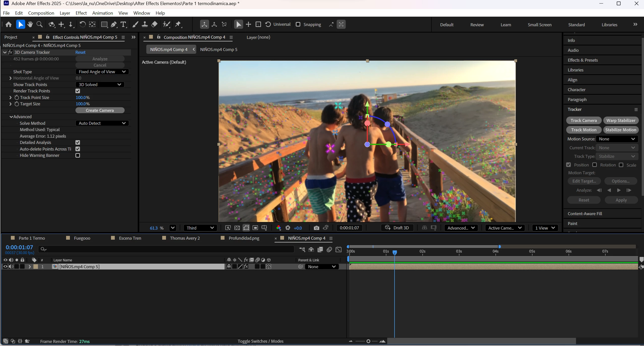Select the Clone Stamp tool
Screen dimensions: 644x346
[145, 24]
